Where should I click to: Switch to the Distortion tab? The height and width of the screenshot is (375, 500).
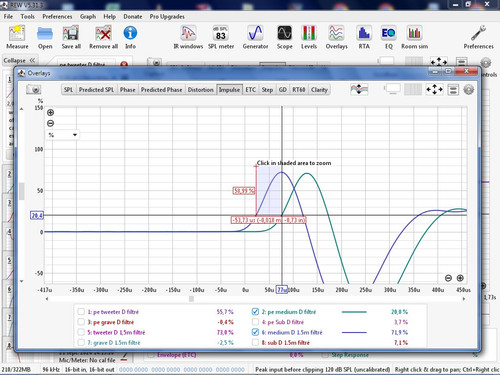pos(200,90)
